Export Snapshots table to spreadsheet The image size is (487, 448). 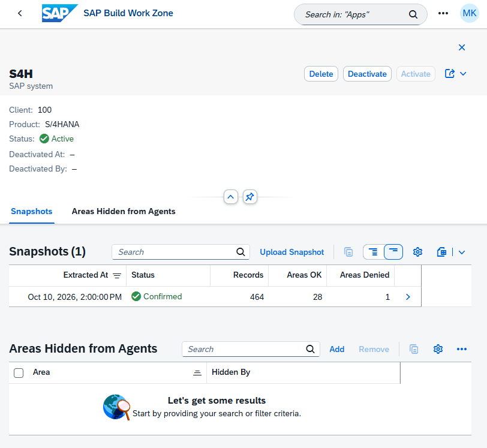pyautogui.click(x=441, y=252)
